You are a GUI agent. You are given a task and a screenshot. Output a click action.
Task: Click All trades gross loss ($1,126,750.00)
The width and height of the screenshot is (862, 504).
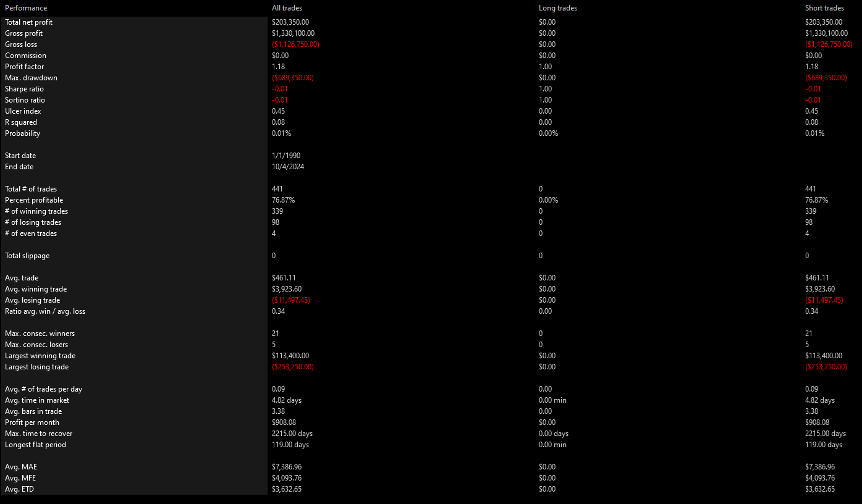coord(295,44)
